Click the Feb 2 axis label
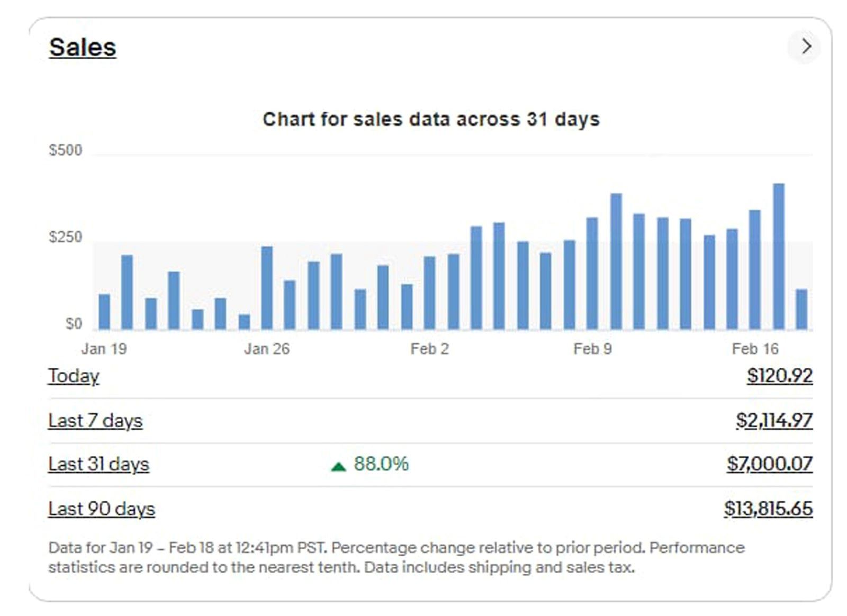The width and height of the screenshot is (847, 616). tap(429, 349)
